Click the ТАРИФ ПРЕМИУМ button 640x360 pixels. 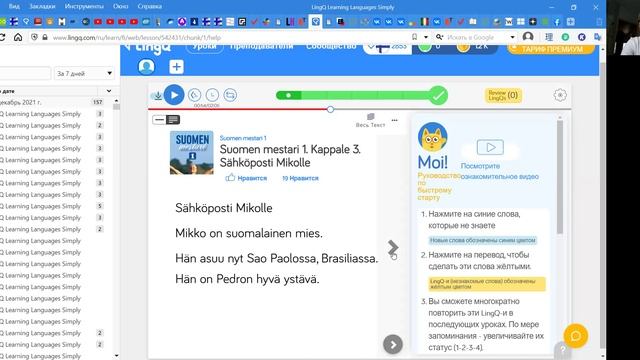(552, 49)
